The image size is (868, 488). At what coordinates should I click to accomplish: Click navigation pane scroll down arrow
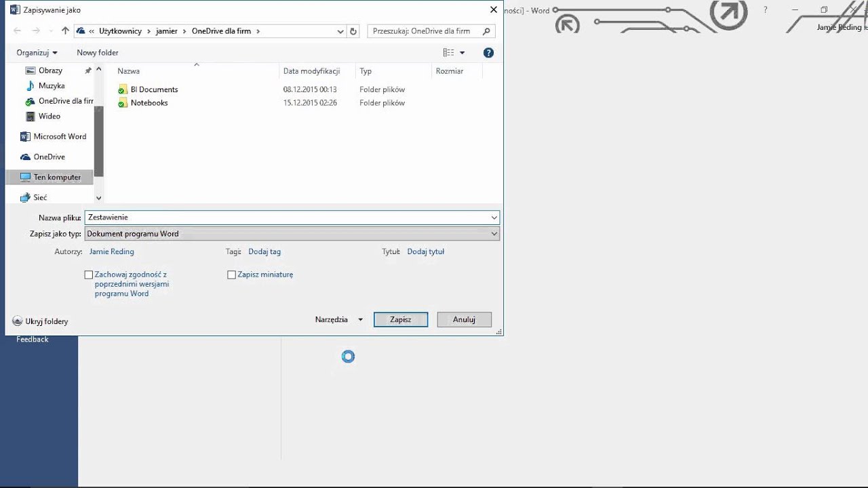(x=99, y=198)
